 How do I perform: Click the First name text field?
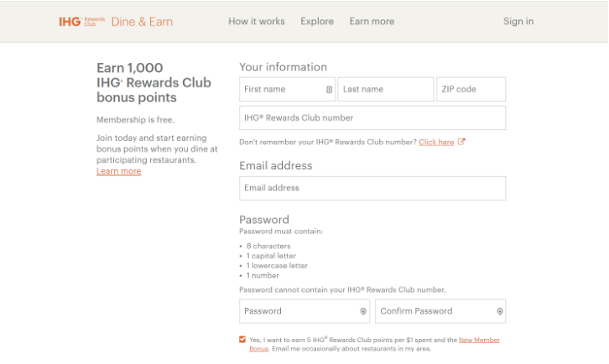tap(280, 90)
